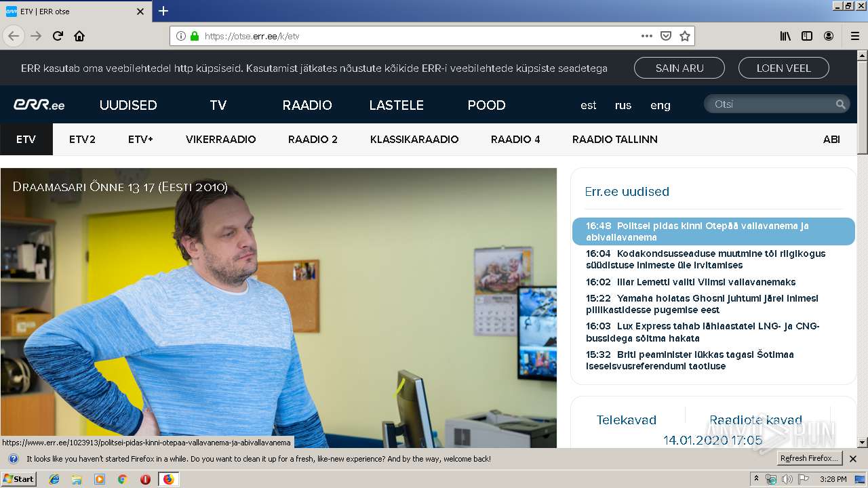868x488 pixels.
Task: Switch language to eng
Action: (x=660, y=105)
